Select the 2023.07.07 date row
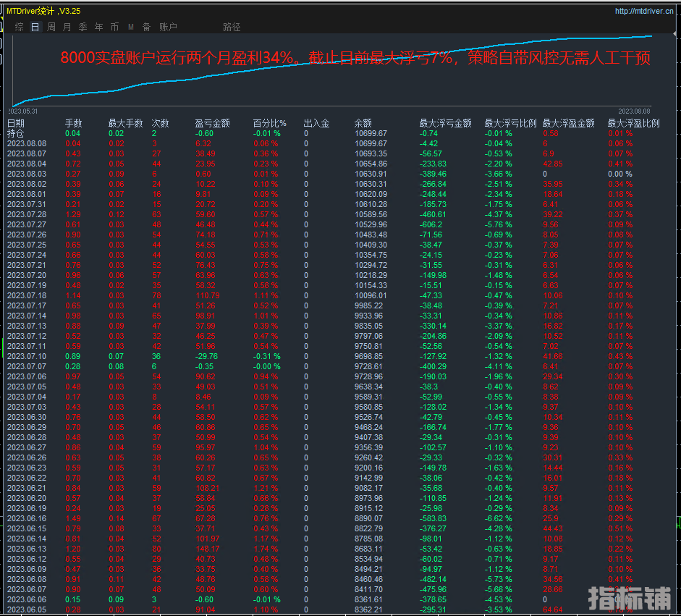Image resolution: width=681 pixels, height=616 pixels. pos(27,367)
